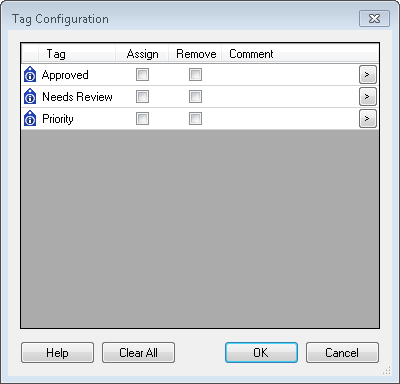Tick Remove checkbox for Priority tag
400x384 pixels.
[x=195, y=119]
